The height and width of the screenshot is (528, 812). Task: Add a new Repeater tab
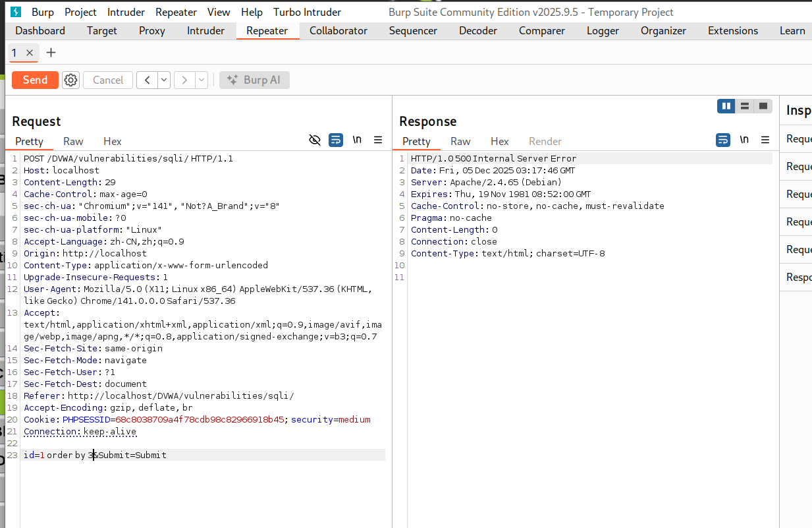click(x=51, y=53)
